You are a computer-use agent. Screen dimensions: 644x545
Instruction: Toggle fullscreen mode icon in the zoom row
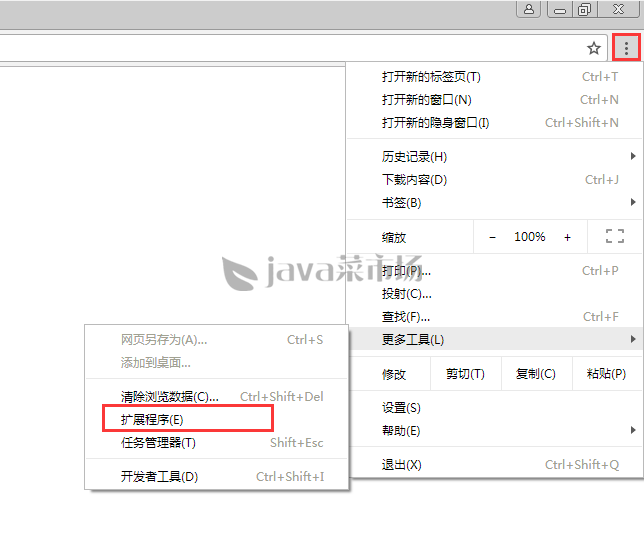click(615, 237)
